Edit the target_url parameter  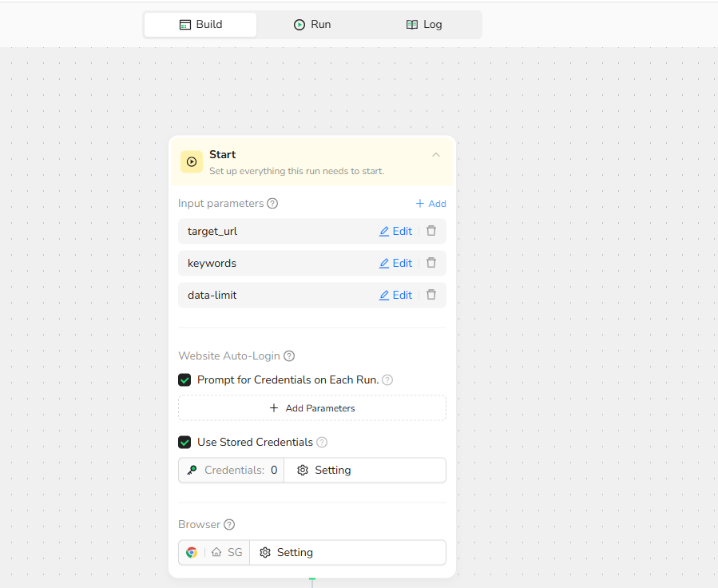click(395, 231)
